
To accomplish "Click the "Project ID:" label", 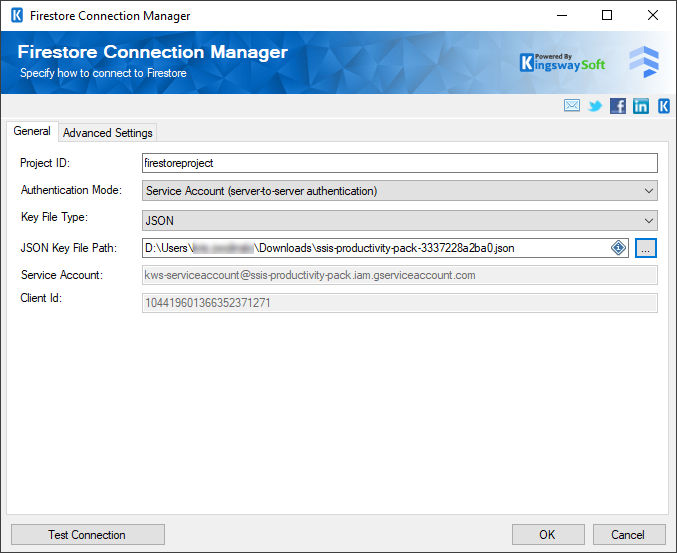I will tap(45, 163).
